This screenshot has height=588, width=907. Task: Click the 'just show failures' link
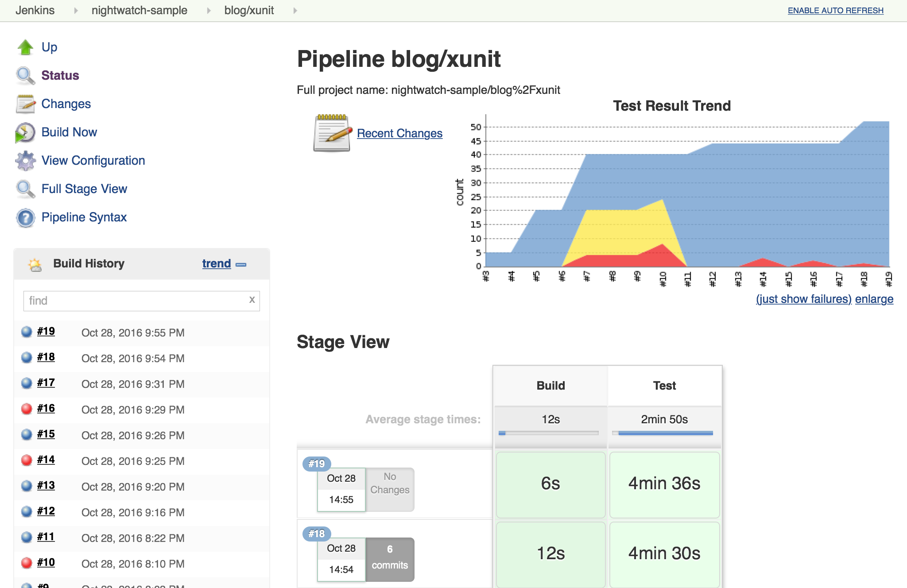[803, 299]
